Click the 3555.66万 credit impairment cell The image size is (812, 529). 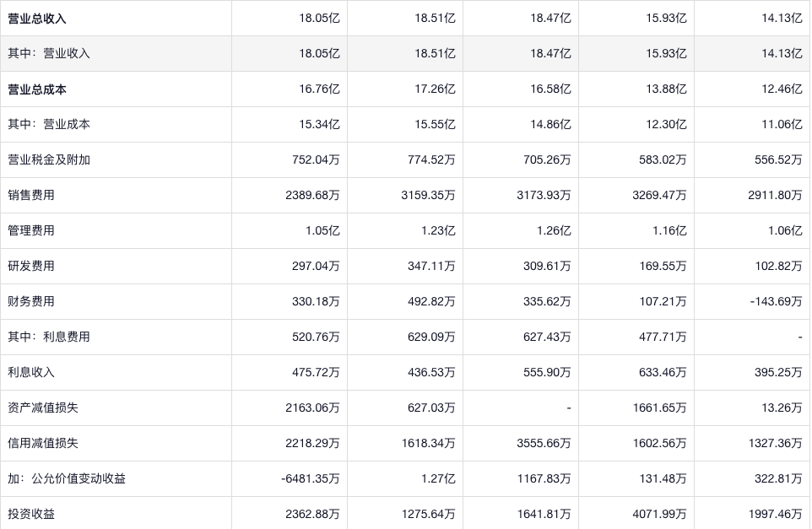point(544,443)
